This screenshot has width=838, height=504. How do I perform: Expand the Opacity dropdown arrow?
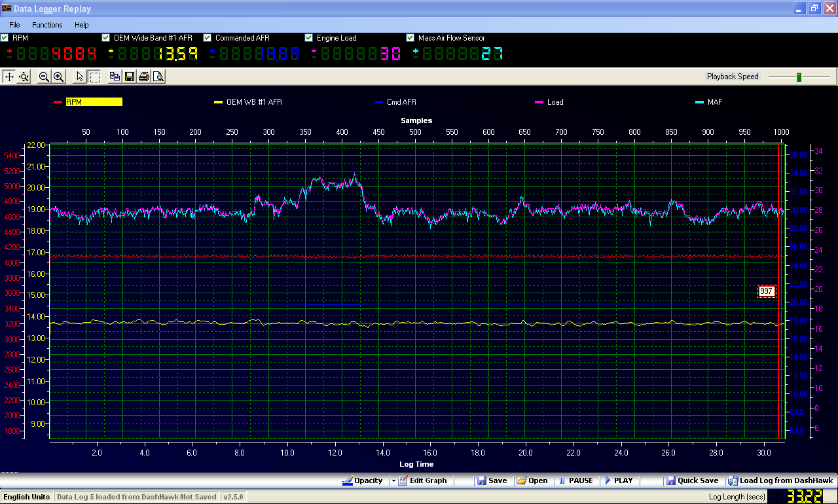(393, 480)
